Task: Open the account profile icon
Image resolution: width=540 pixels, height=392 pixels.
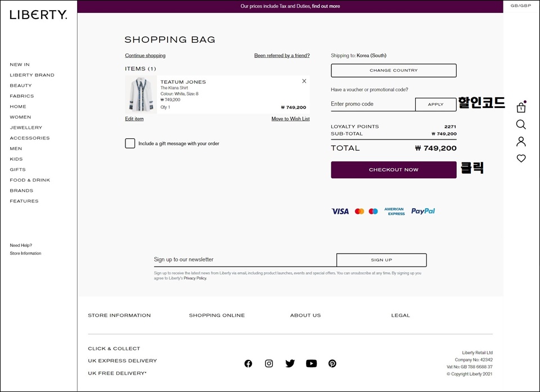Action: pos(521,142)
